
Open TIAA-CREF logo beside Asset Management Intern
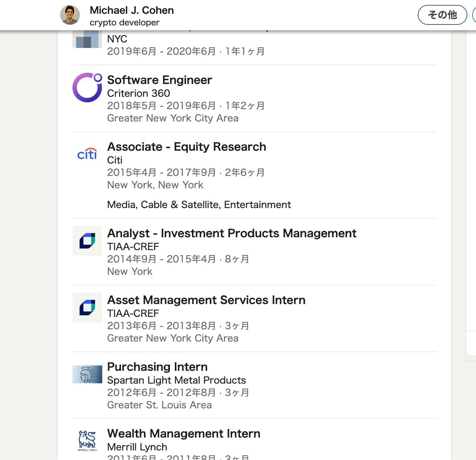[87, 308]
